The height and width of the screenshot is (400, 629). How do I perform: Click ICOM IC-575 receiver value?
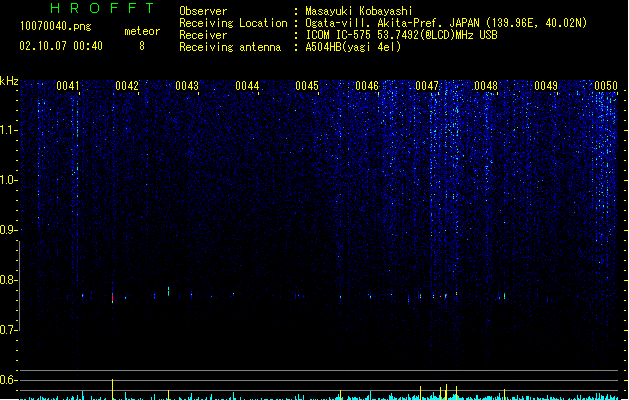point(401,35)
